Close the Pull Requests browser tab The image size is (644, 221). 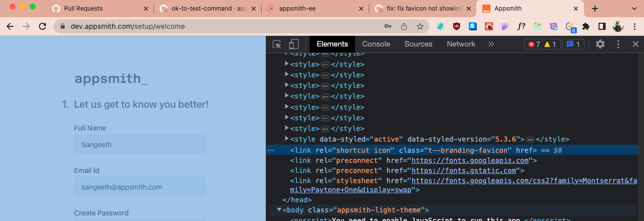pos(146,9)
